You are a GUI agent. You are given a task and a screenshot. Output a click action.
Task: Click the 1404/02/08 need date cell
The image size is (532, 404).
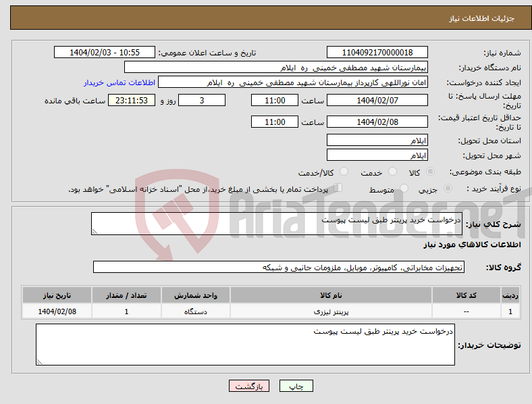tap(57, 311)
